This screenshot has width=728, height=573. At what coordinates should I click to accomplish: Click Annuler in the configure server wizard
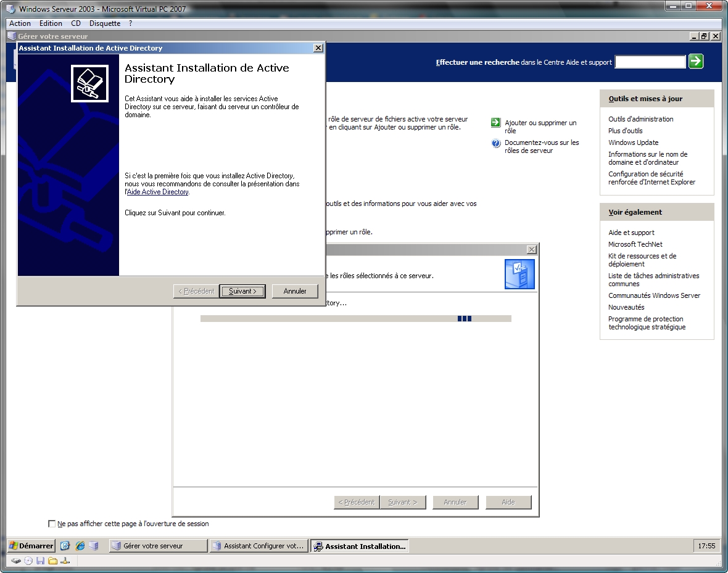coord(455,502)
